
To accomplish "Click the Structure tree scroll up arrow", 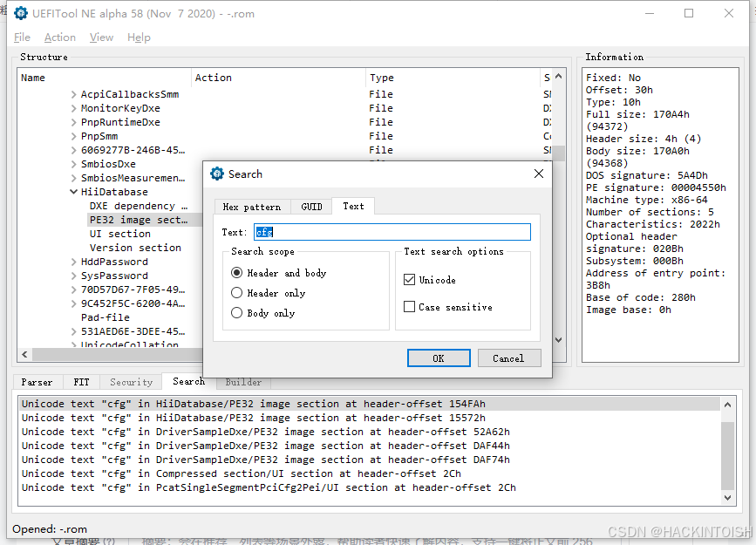I will coord(558,76).
